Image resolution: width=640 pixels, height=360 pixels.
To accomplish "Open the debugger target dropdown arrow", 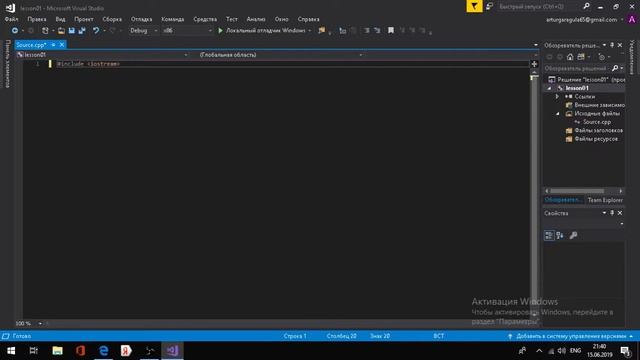I will pyautogui.click(x=310, y=31).
